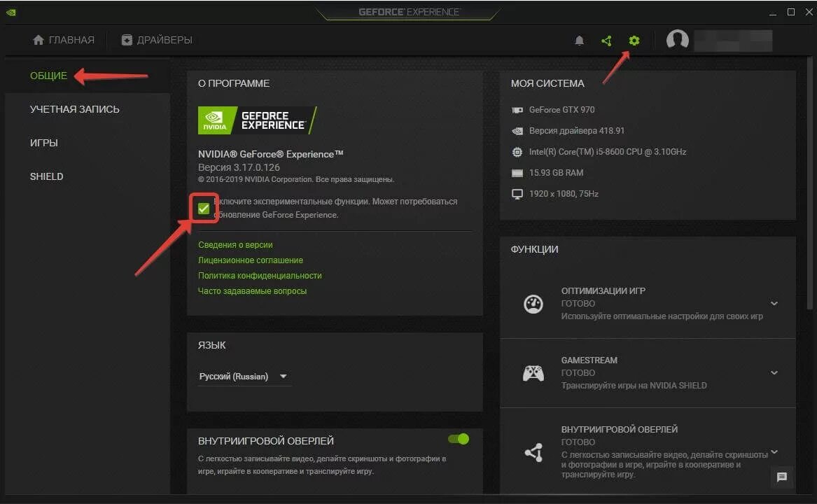Click Транслируйте игры на NVIDIA SHIELD text

pos(634,386)
